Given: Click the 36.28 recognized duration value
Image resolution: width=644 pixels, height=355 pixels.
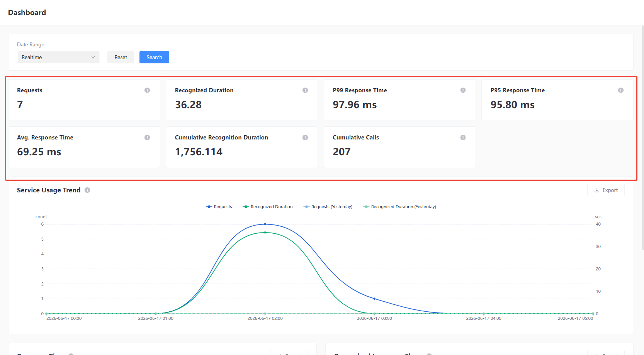Looking at the screenshot, I should (x=188, y=105).
